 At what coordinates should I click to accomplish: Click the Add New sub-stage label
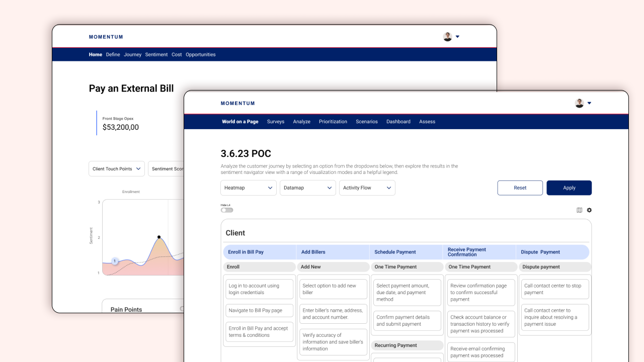click(x=334, y=267)
